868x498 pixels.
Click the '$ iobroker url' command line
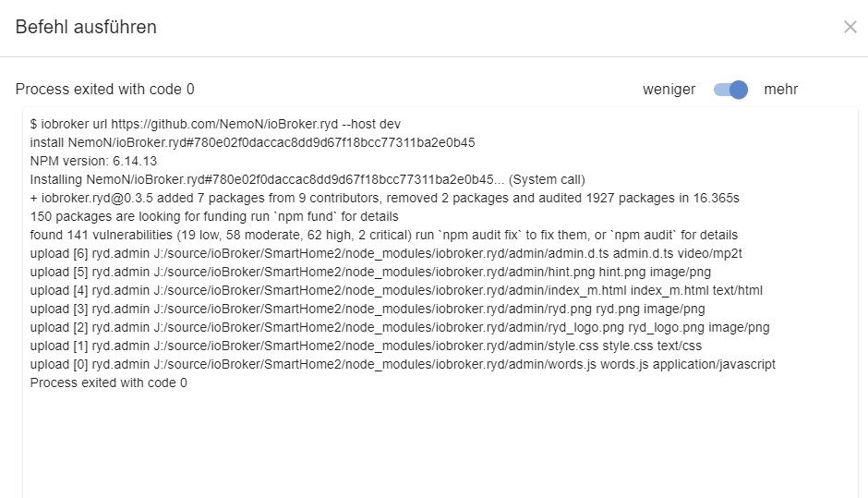pyautogui.click(x=215, y=124)
